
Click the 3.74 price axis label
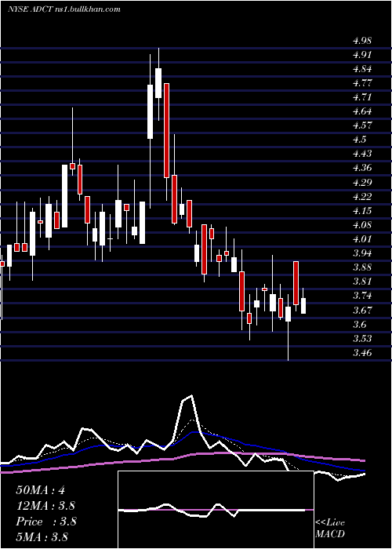(x=361, y=296)
